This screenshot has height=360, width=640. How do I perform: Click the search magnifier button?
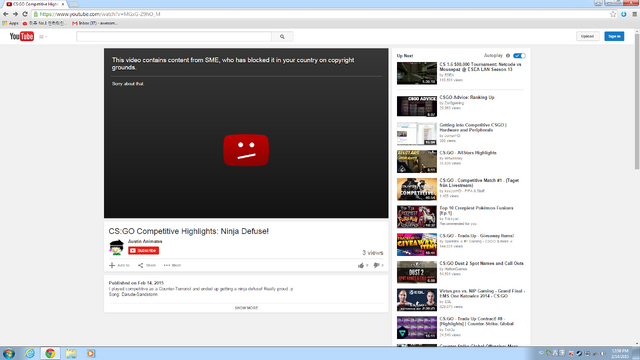pos(282,37)
